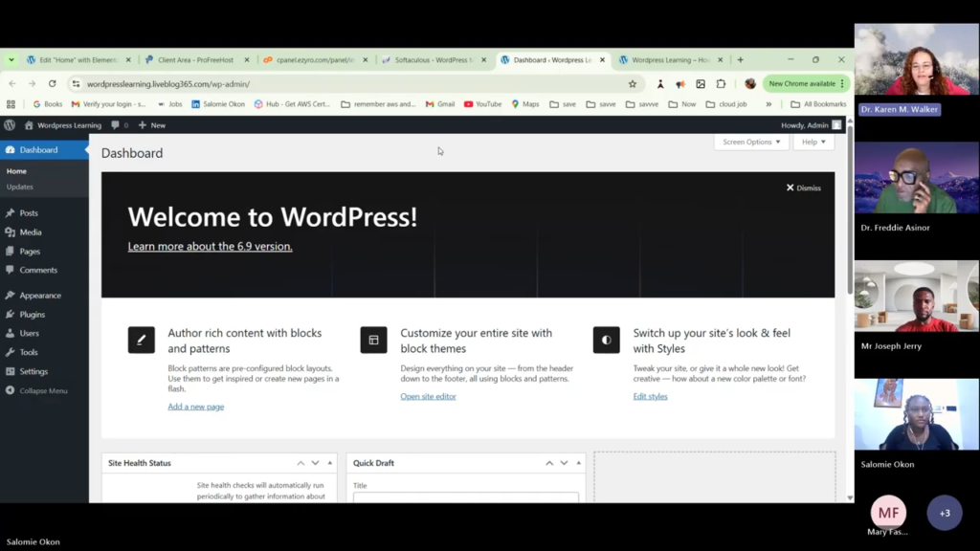Screen dimensions: 980x551
Task: Toggle the Site Health Status panel
Action: tap(330, 463)
